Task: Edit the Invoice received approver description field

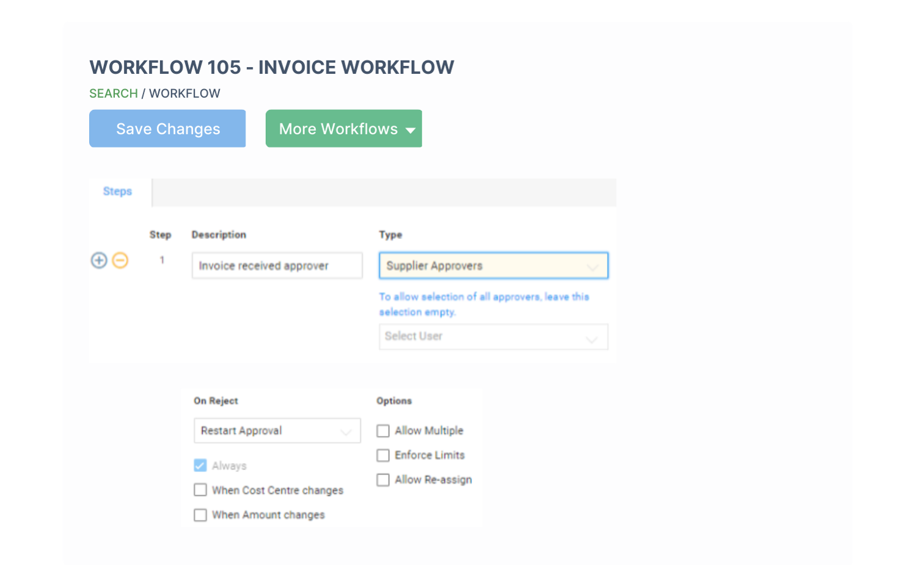Action: point(277,266)
